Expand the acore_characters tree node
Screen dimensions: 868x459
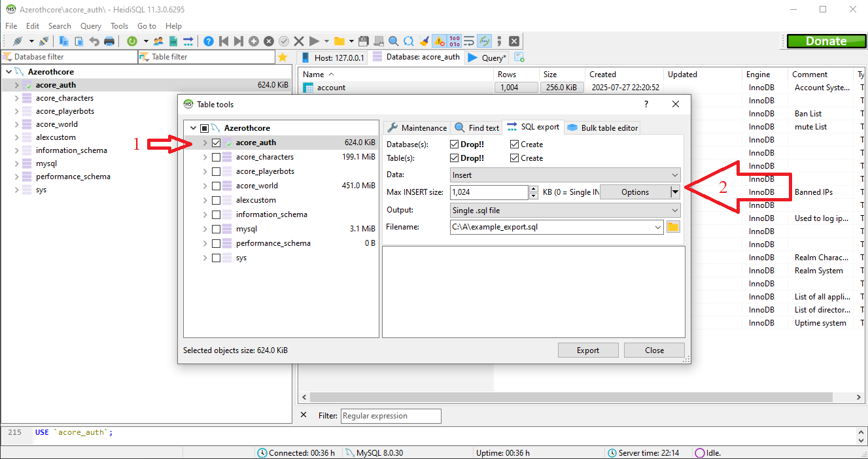205,156
